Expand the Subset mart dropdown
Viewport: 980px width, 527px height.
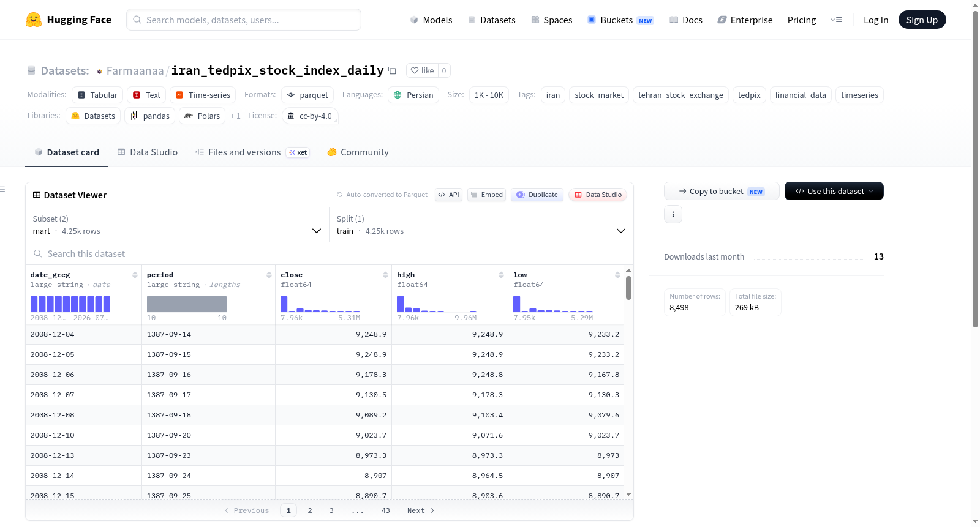177,225
